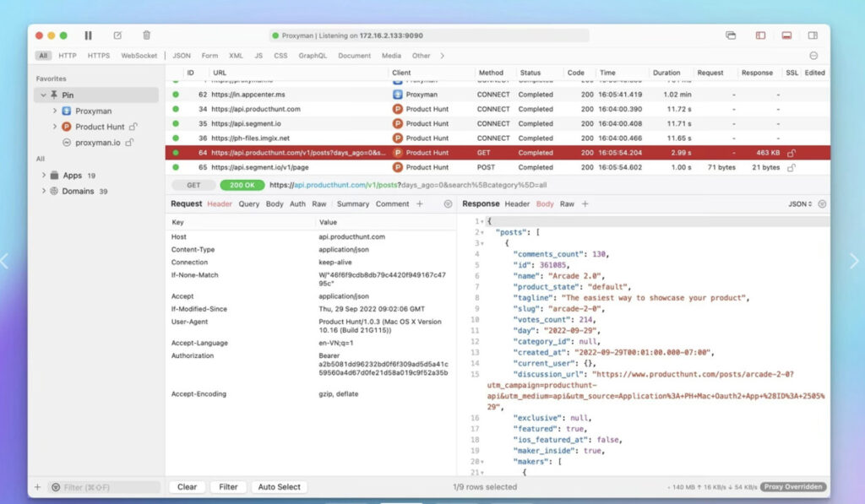Filter by HTTPS protocol
This screenshot has width=865, height=504.
coord(99,56)
